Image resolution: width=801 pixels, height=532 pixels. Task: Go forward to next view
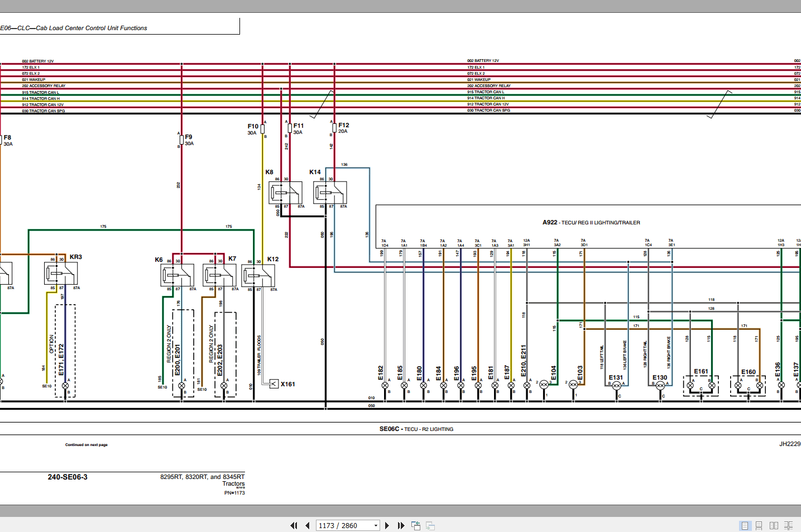(430, 525)
